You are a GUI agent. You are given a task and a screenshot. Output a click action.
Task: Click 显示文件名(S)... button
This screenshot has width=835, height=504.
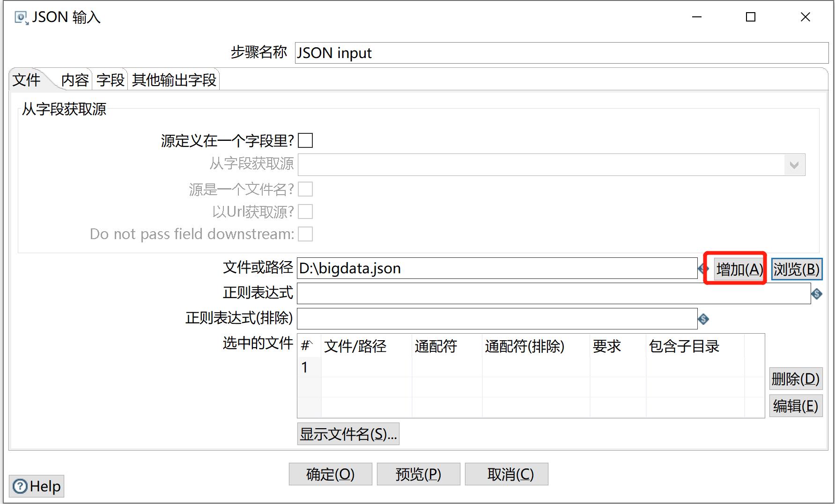pyautogui.click(x=348, y=434)
